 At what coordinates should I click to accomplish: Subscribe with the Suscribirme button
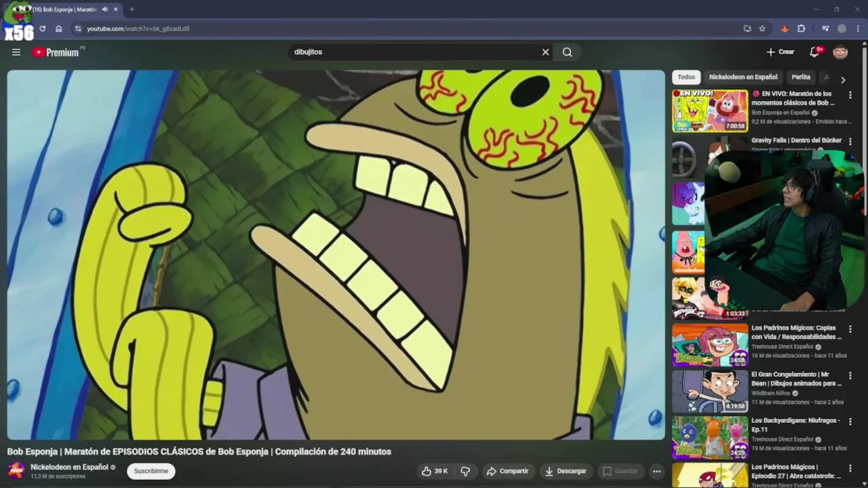151,471
